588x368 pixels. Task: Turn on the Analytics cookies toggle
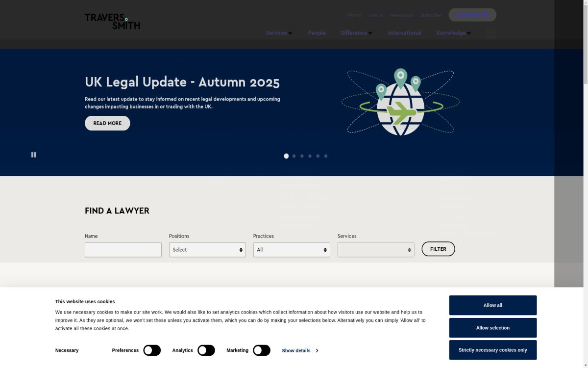point(206,350)
